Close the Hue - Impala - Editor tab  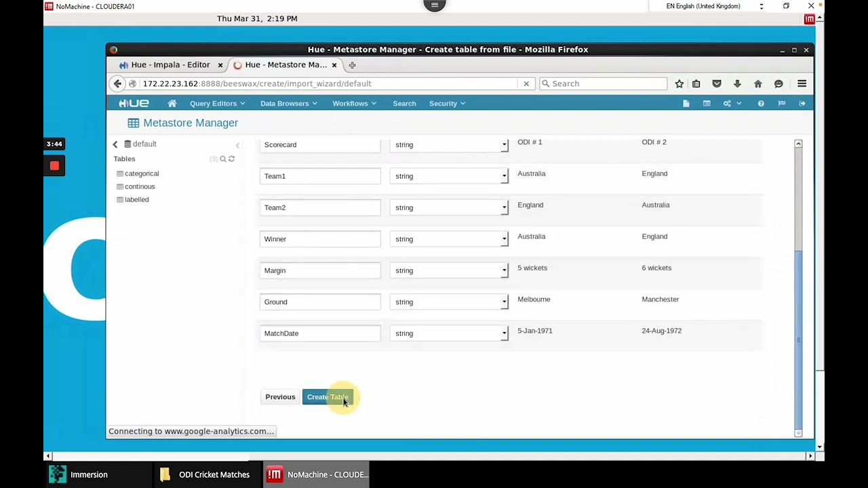pos(220,65)
